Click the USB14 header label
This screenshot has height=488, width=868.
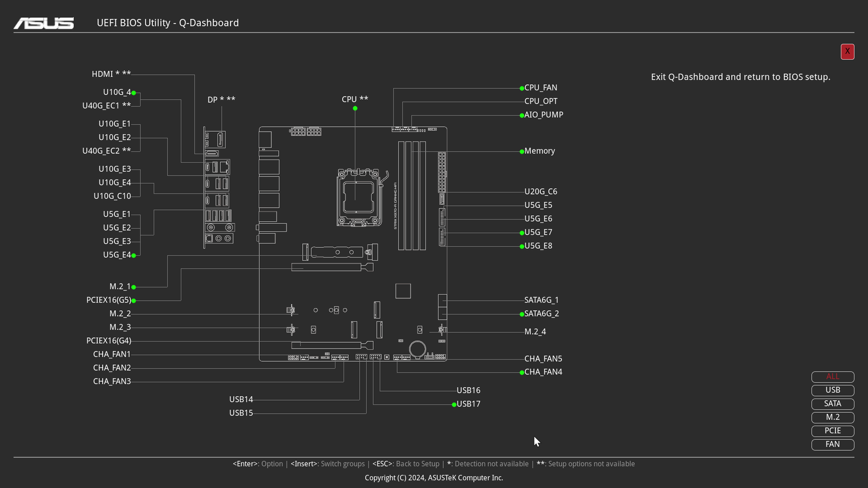pyautogui.click(x=241, y=400)
